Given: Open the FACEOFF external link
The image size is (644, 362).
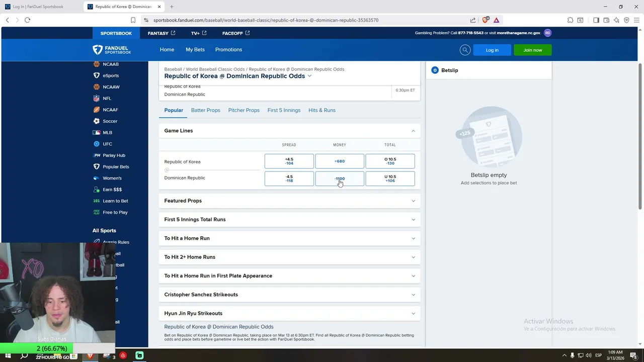Looking at the screenshot, I should click(236, 33).
